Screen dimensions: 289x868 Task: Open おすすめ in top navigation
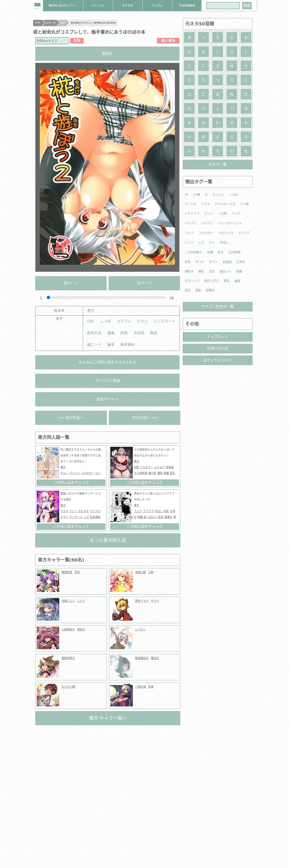128,5
